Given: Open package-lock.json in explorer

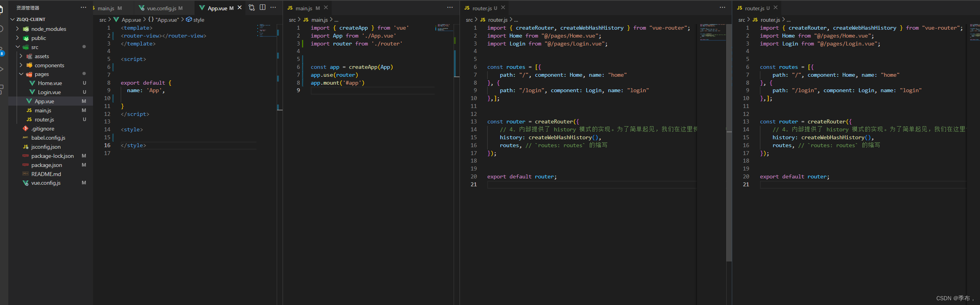Looking at the screenshot, I should coord(51,156).
